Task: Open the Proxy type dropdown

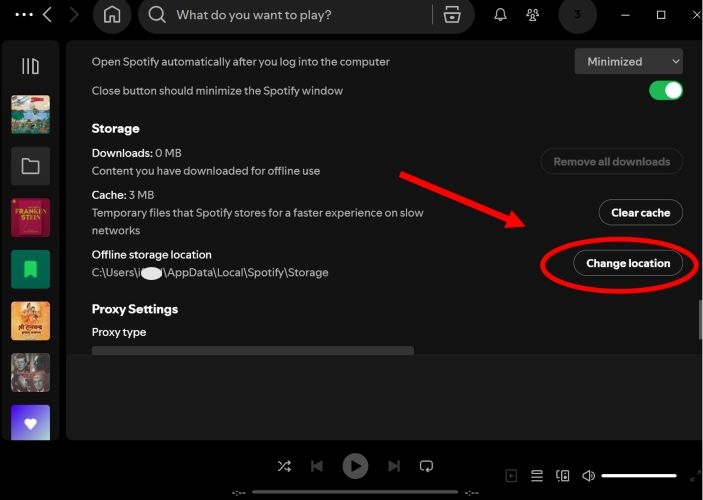Action: coord(253,350)
